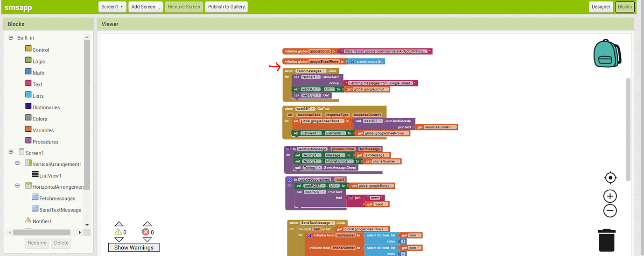Switch to the Designer view

click(x=601, y=7)
